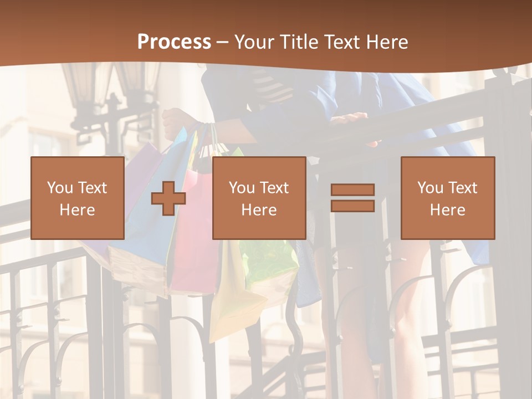
Task: Click the top bar of equals sign
Action: tap(352, 190)
